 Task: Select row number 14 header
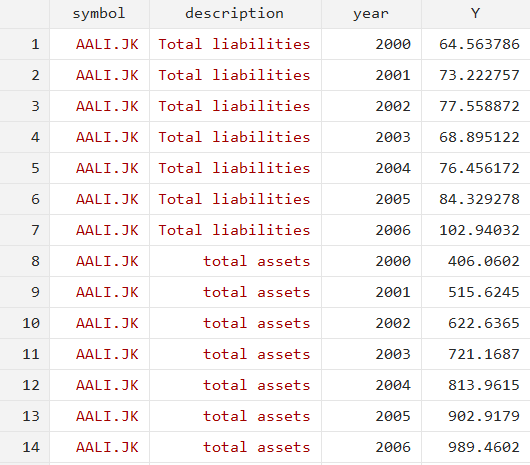pyautogui.click(x=25, y=447)
